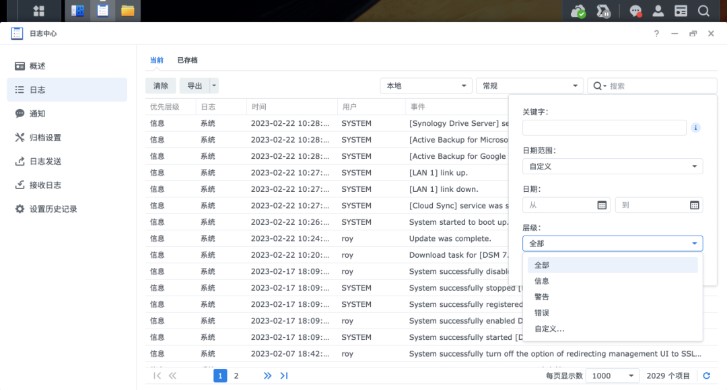Open the user account options icon

click(658, 11)
